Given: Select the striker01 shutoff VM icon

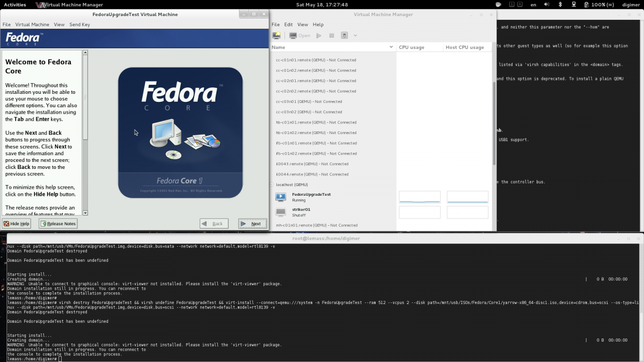Looking at the screenshot, I should tap(281, 212).
